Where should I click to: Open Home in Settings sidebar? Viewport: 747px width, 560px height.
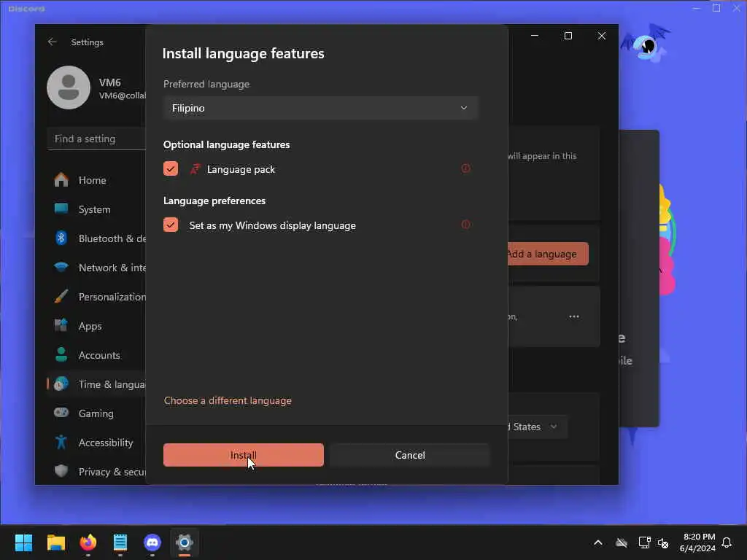(x=96, y=180)
